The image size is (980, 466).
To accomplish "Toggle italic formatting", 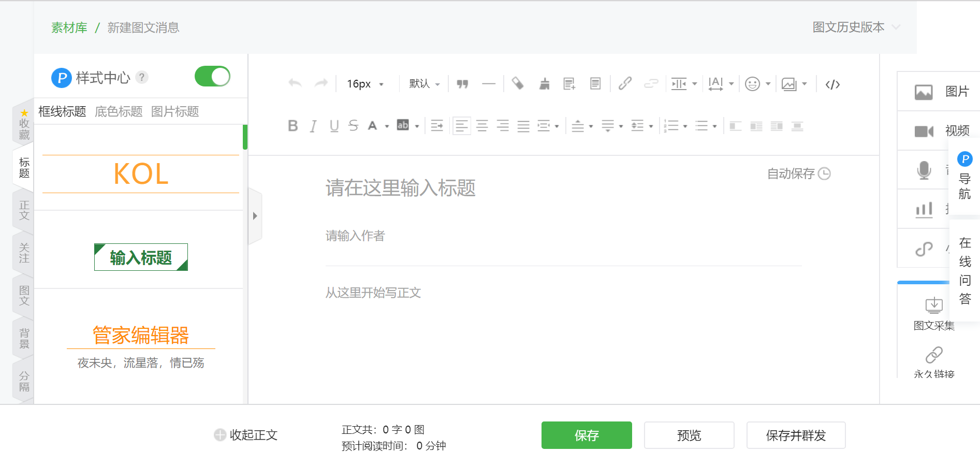I will point(313,126).
